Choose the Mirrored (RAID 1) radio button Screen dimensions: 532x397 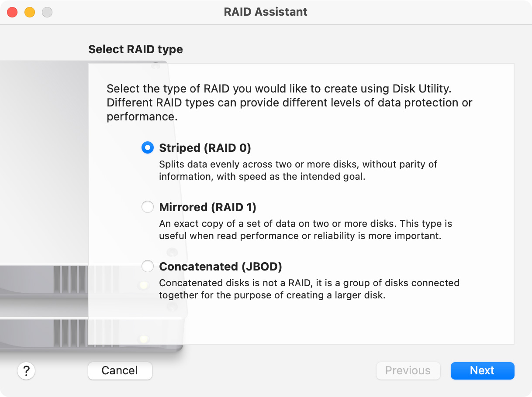pyautogui.click(x=148, y=207)
